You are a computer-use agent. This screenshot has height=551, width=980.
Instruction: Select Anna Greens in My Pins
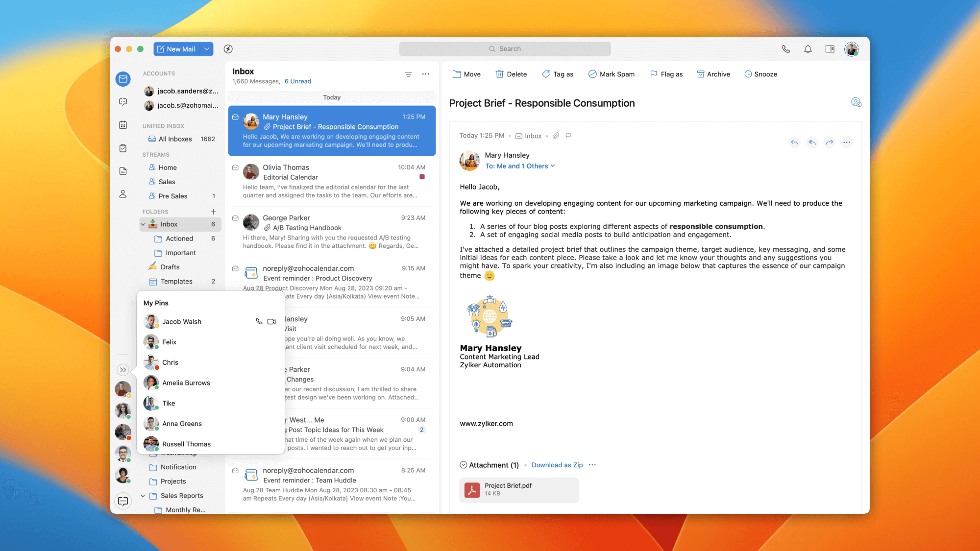click(211, 424)
